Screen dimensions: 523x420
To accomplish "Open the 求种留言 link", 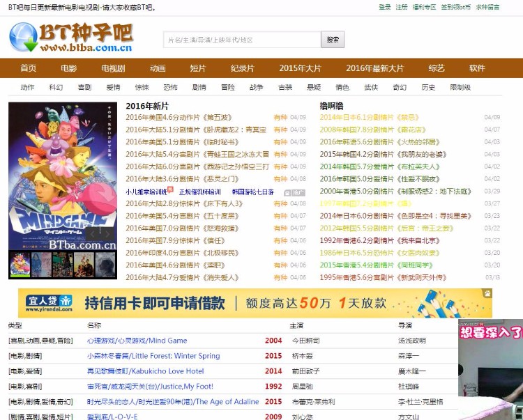I will tap(487, 7).
